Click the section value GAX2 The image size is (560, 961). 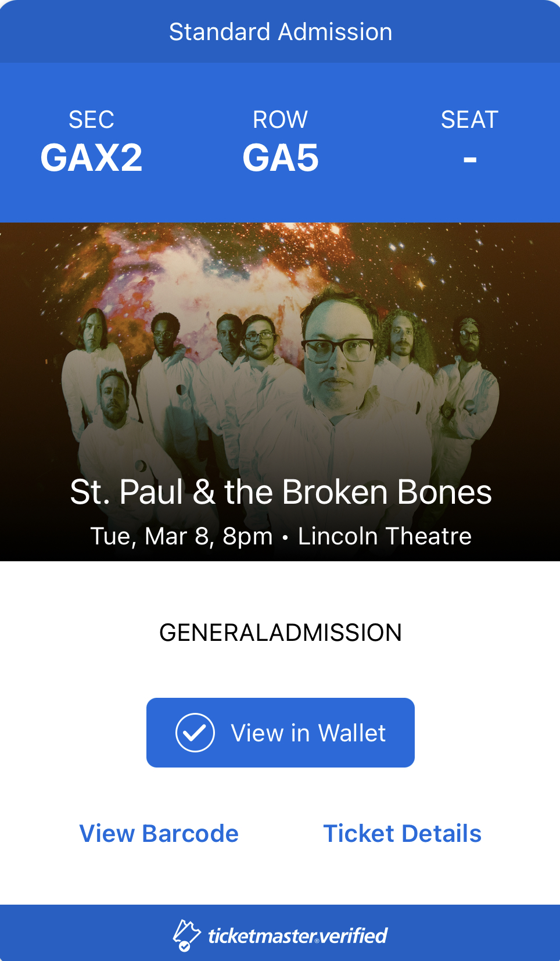point(91,158)
